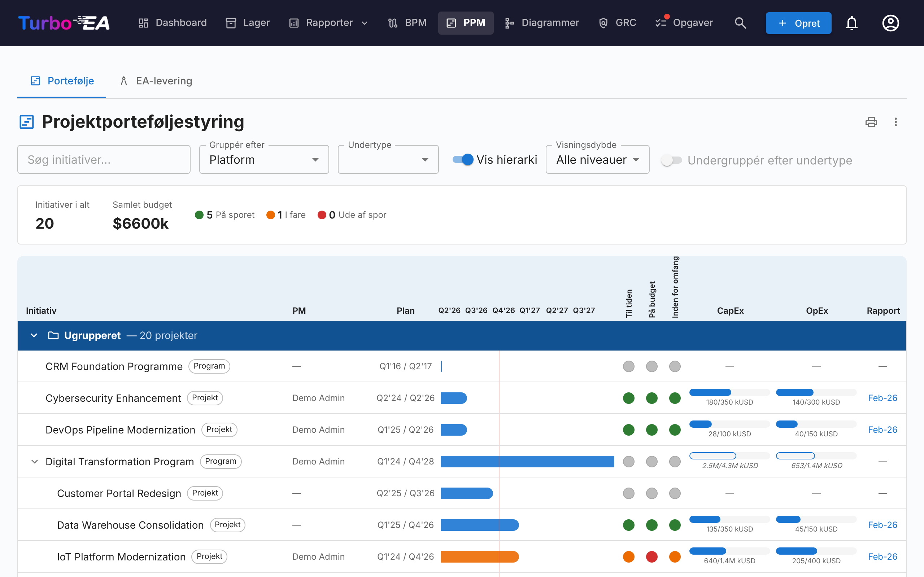Screen dimensions: 924x577
Task: Open the notifications bell
Action: [x=851, y=23]
